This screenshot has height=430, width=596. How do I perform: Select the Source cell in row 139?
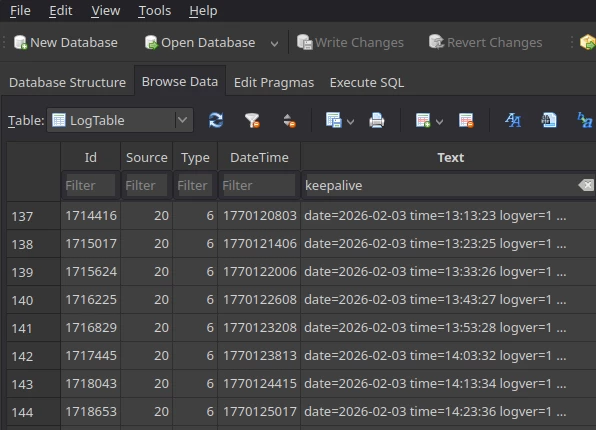[x=146, y=272]
